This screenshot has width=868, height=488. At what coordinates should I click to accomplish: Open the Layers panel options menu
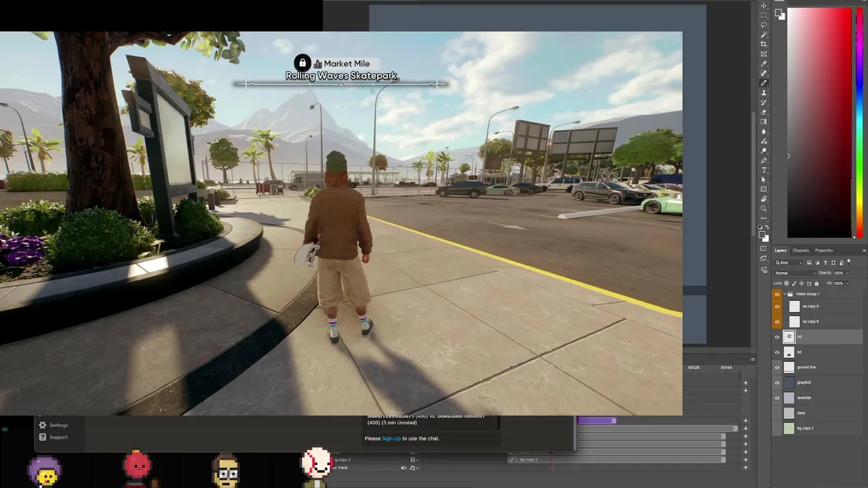point(864,250)
